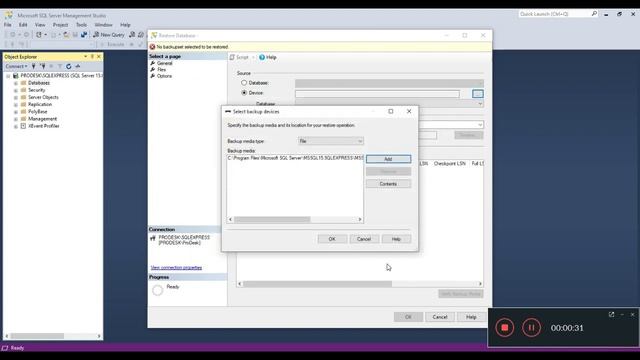
Task: Click the connection icon beside PRODESK\SQLEXPRESS
Action: point(153,238)
